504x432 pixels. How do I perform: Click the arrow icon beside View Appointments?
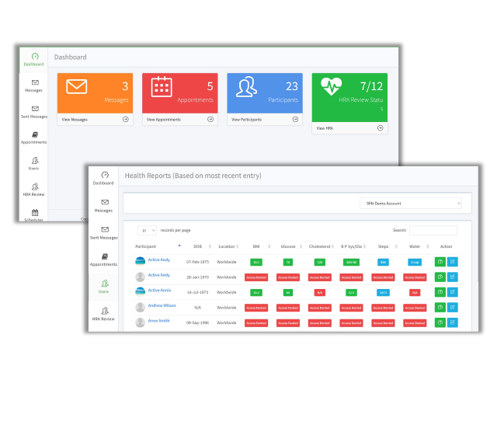tap(210, 120)
